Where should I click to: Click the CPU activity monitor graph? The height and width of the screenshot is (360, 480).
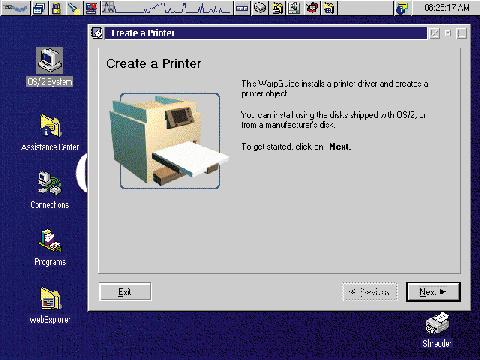[x=166, y=8]
